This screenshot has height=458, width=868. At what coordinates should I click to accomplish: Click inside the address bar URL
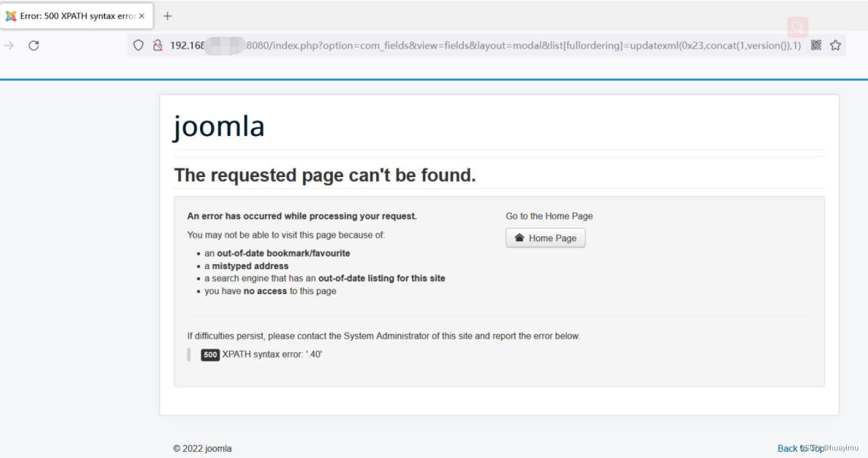coord(436,45)
